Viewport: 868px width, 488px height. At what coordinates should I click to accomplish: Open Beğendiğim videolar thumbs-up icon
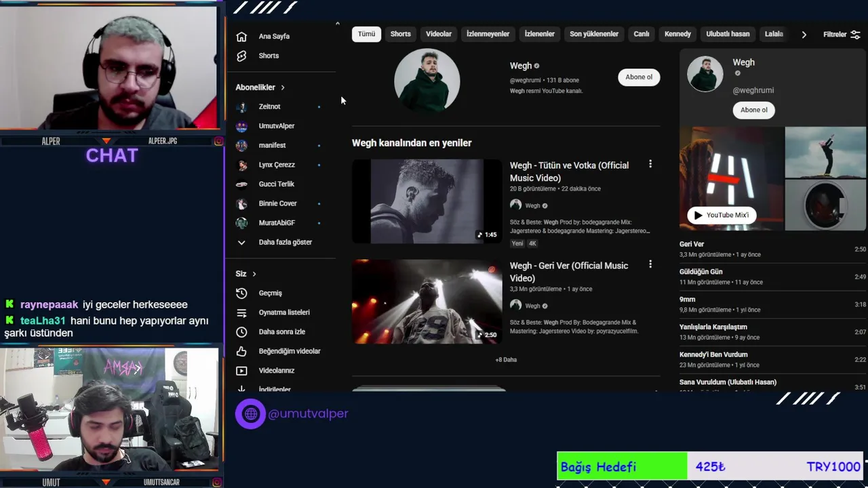pyautogui.click(x=241, y=351)
